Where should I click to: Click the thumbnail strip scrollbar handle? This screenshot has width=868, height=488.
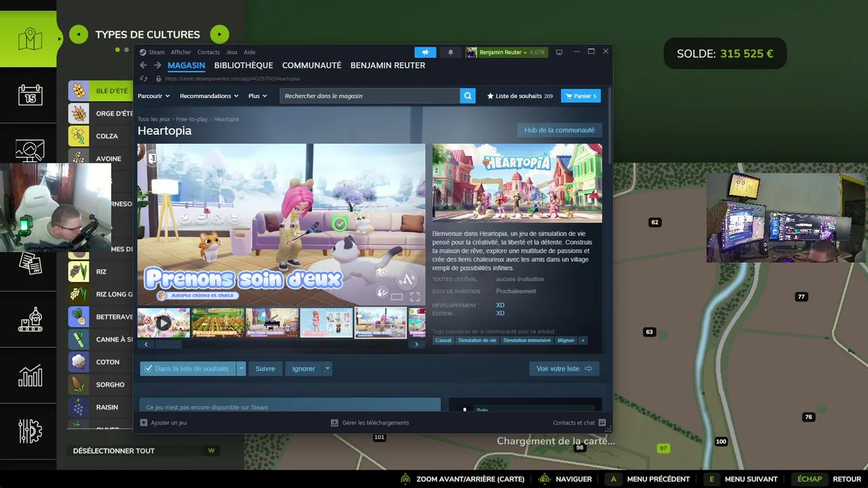(x=168, y=344)
